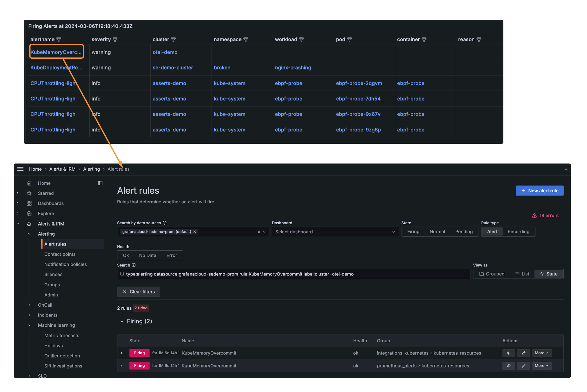Click the Explore compass icon in sidebar
The image size is (587, 392).
29,213
